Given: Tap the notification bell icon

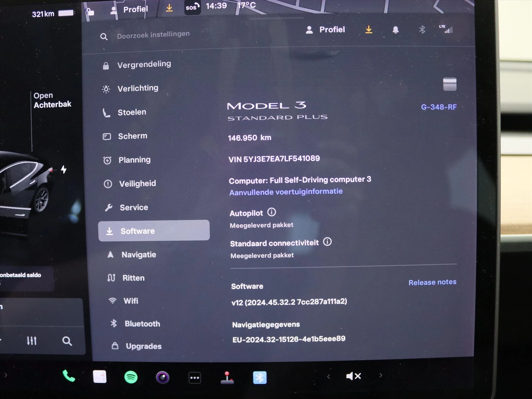Looking at the screenshot, I should coord(396,30).
